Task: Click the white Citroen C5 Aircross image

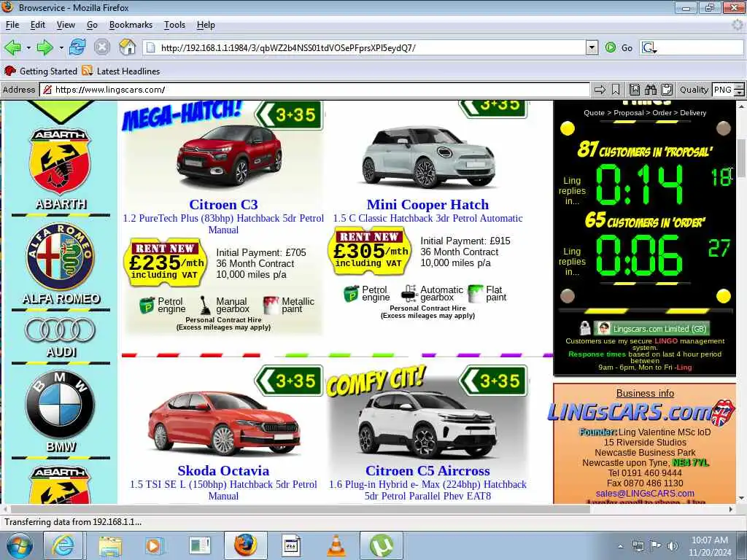Action: coord(427,424)
